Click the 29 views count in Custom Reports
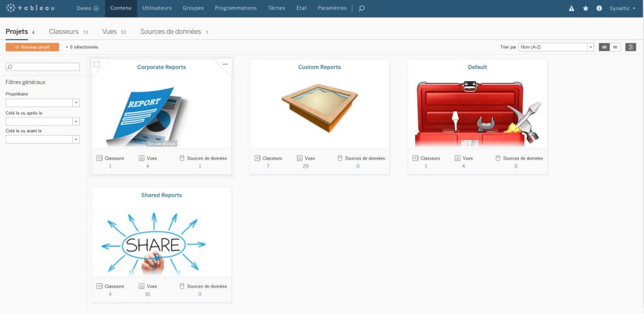Viewport: 644px width, 314px height. (305, 166)
